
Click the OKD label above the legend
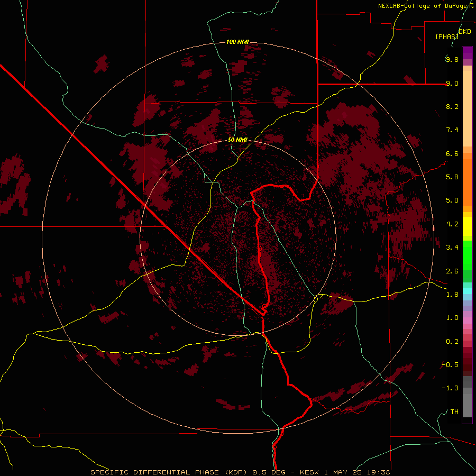[465, 32]
